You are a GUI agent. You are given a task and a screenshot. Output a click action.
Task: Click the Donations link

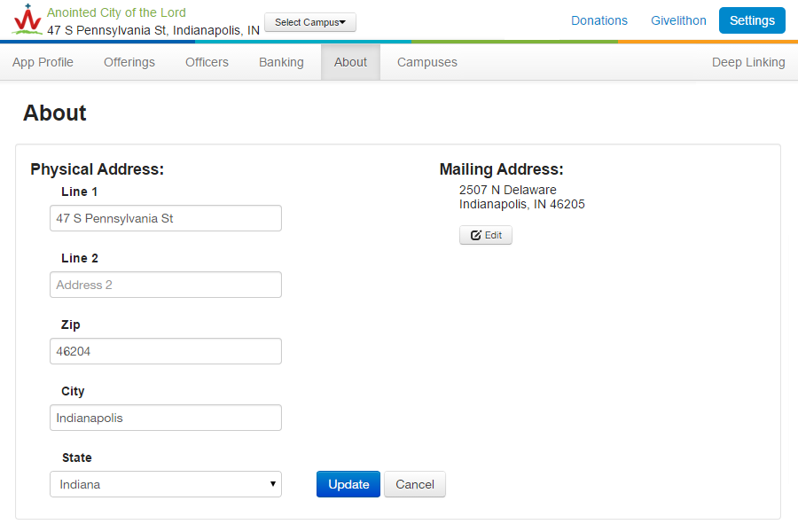coord(599,20)
